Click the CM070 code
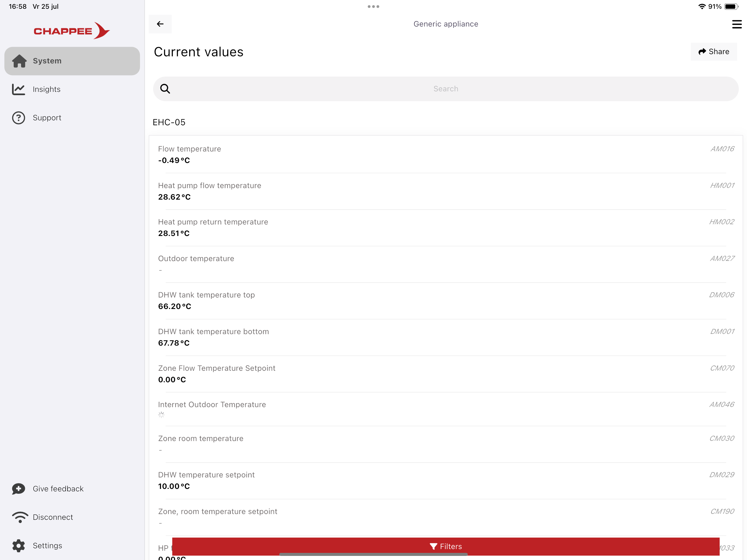This screenshot has height=560, width=747. tap(722, 368)
